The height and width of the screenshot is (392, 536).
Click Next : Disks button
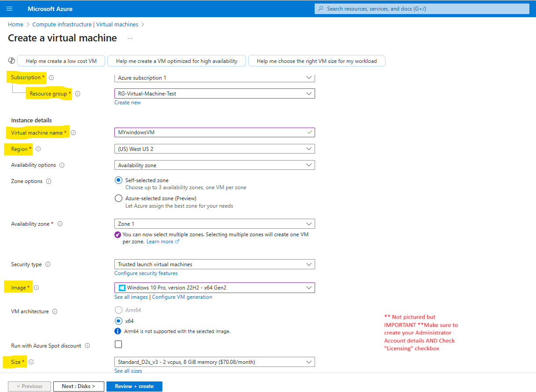pos(78,386)
